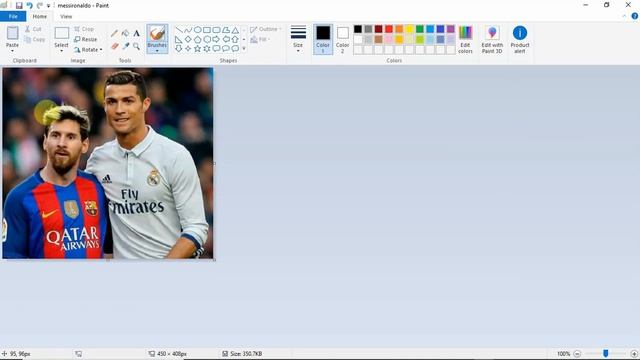Switch to the View tab
Screen dimensions: 640x360
[x=66, y=16]
